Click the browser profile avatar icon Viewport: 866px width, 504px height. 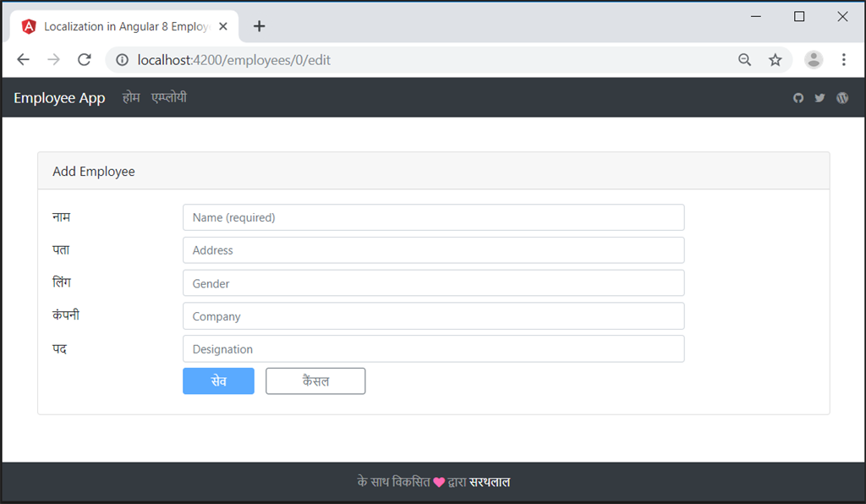[x=814, y=59]
